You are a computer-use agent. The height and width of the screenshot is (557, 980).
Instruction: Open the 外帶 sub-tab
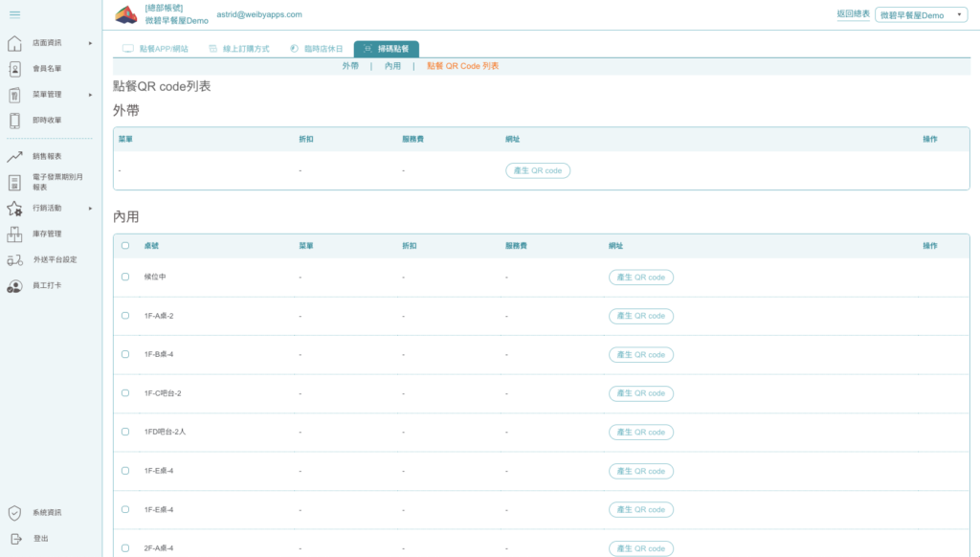pos(350,66)
